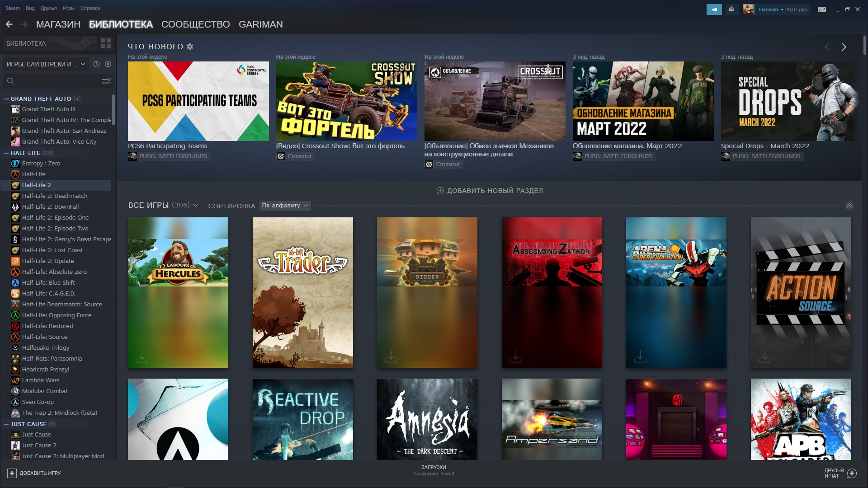Download 12 Labours of Hercules
The height and width of the screenshot is (488, 868).
coord(142,356)
